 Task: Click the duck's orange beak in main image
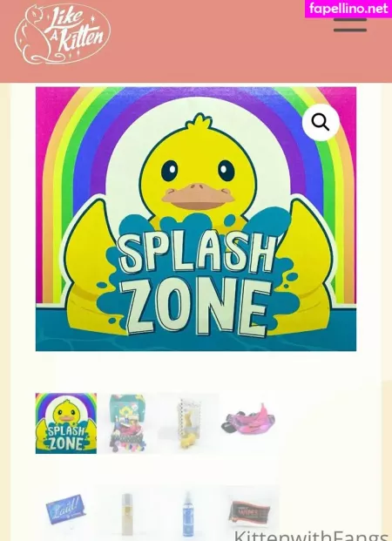click(198, 196)
